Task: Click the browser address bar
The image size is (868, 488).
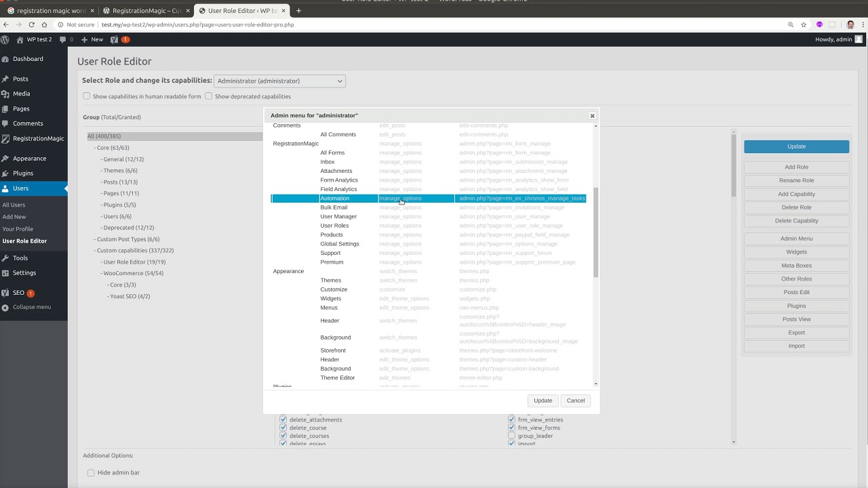Action: pyautogui.click(x=420, y=24)
